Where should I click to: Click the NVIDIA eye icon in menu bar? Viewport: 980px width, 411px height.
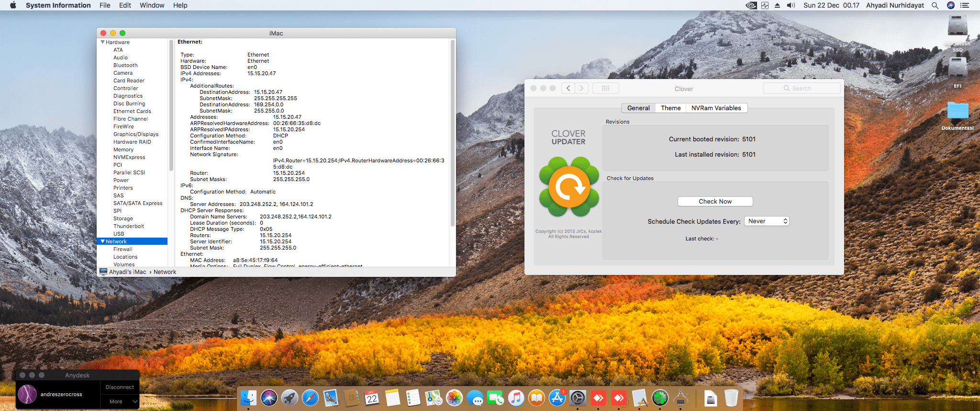[x=751, y=5]
